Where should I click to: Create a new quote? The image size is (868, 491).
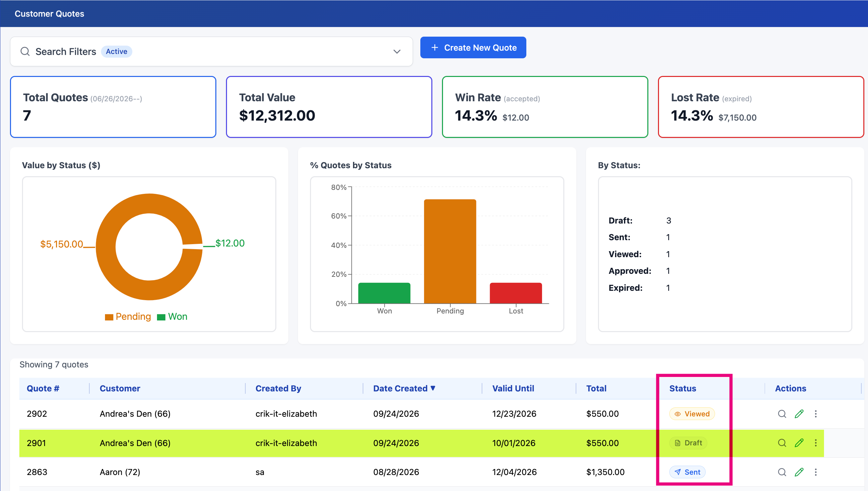coord(473,48)
